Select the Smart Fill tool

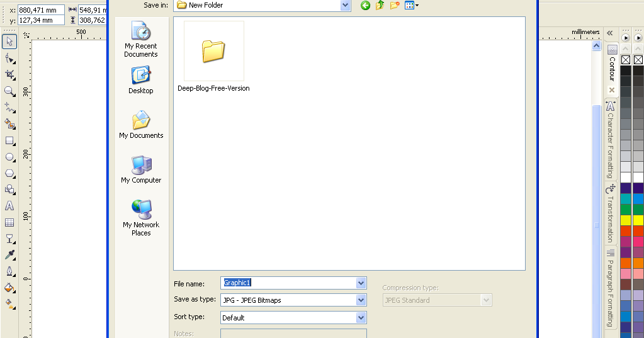click(x=9, y=124)
